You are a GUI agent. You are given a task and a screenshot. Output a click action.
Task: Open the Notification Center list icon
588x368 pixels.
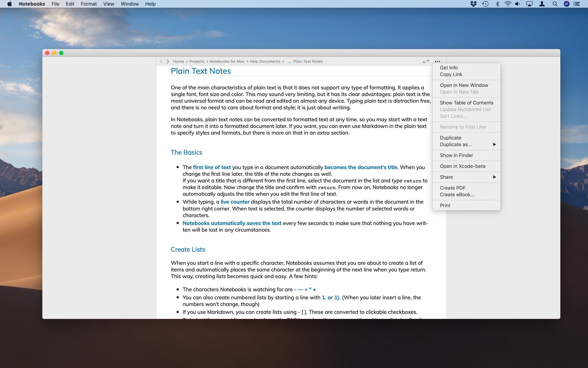(x=577, y=4)
